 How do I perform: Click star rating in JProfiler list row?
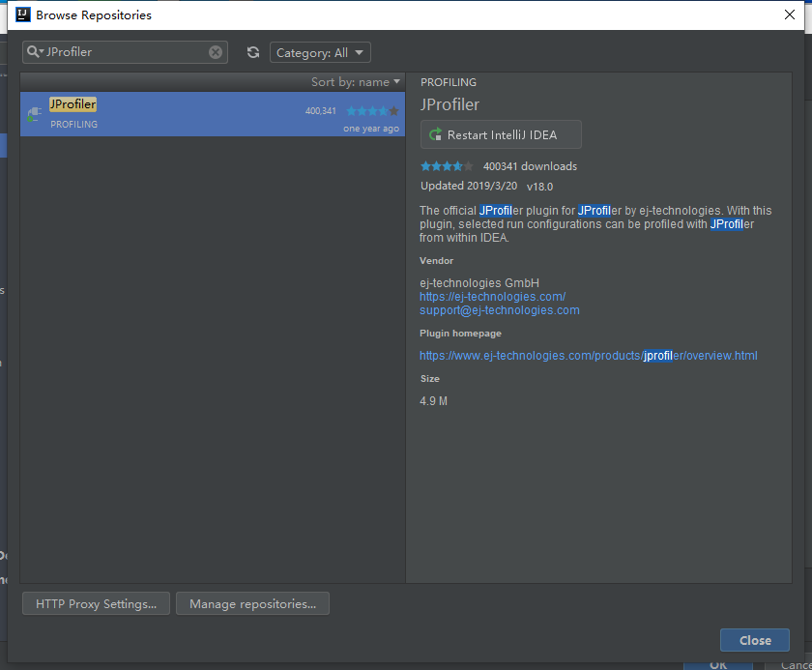click(372, 111)
